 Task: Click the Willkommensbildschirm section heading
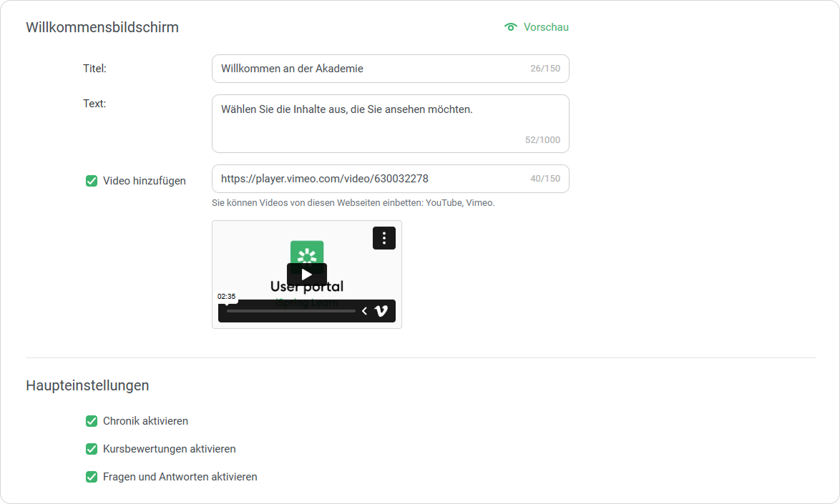[x=102, y=28]
